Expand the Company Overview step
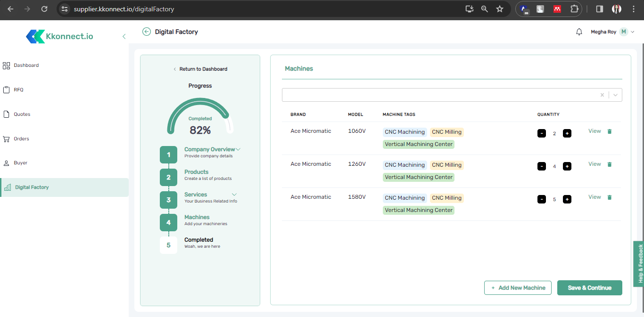 (238, 149)
